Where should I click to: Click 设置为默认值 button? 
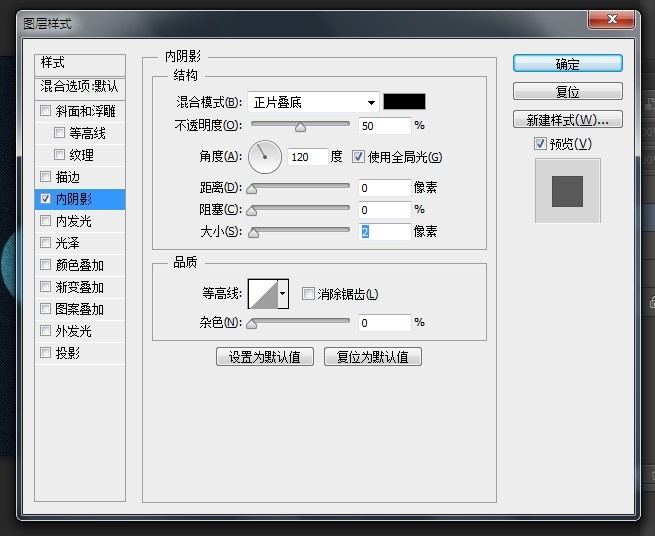[x=265, y=357]
